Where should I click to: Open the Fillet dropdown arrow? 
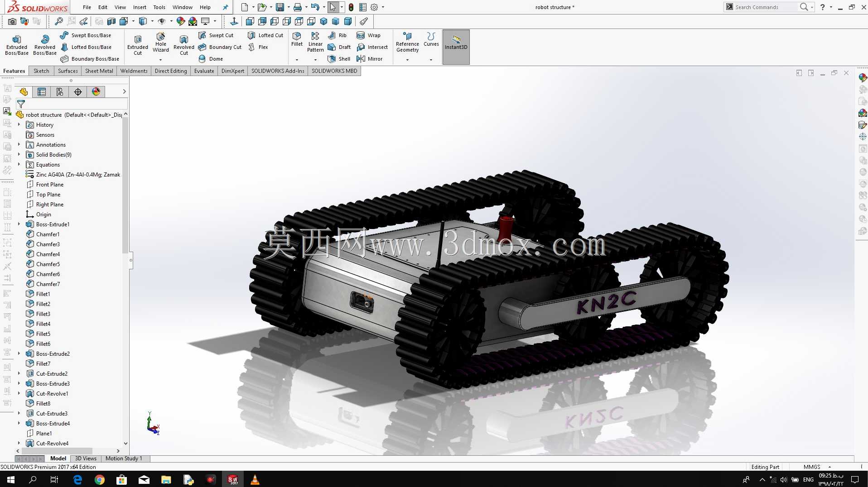(297, 60)
